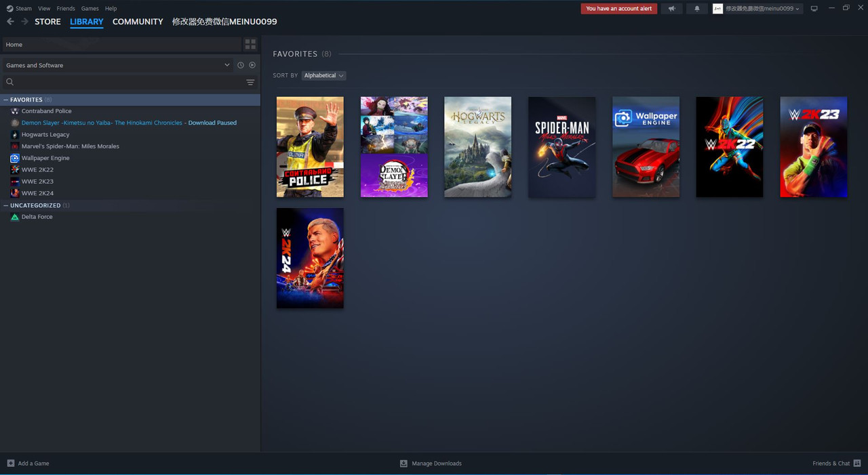Click the back navigation arrow
This screenshot has width=868, height=475.
click(10, 22)
